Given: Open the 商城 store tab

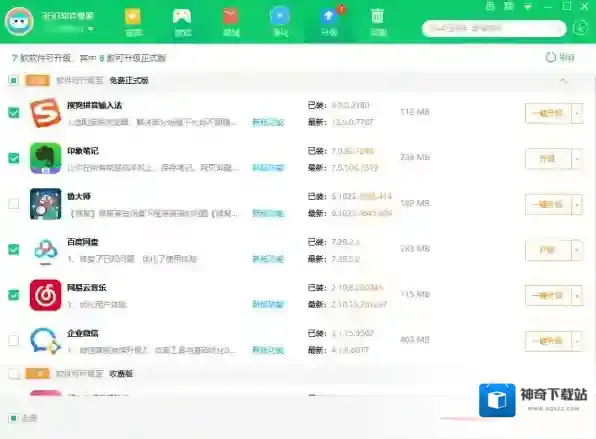Looking at the screenshot, I should [x=231, y=22].
